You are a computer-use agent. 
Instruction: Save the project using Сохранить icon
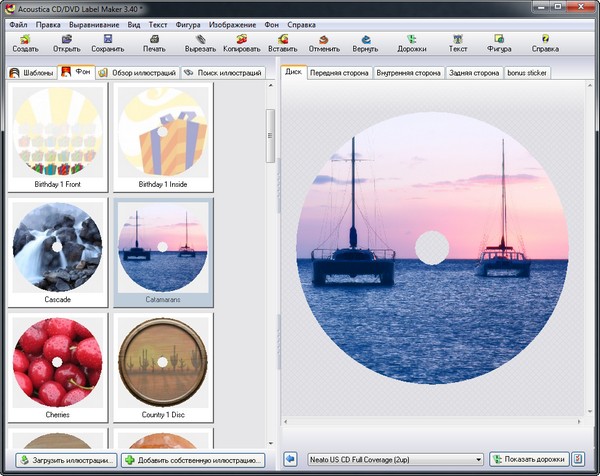coord(108,42)
